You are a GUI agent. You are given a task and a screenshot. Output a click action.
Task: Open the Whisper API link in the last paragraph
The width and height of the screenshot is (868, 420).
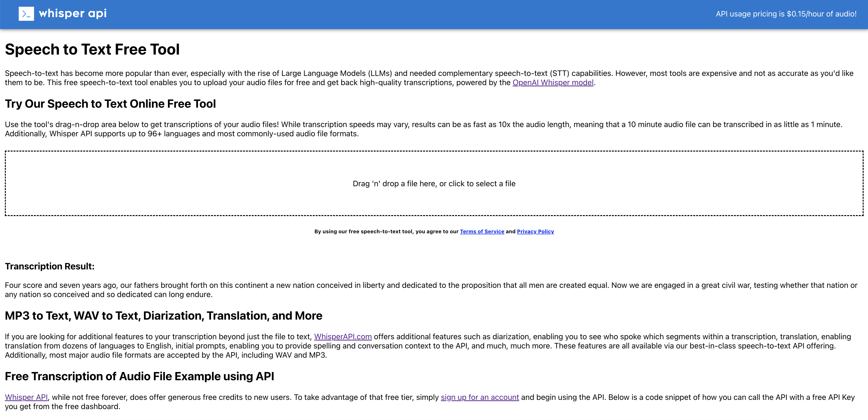26,397
